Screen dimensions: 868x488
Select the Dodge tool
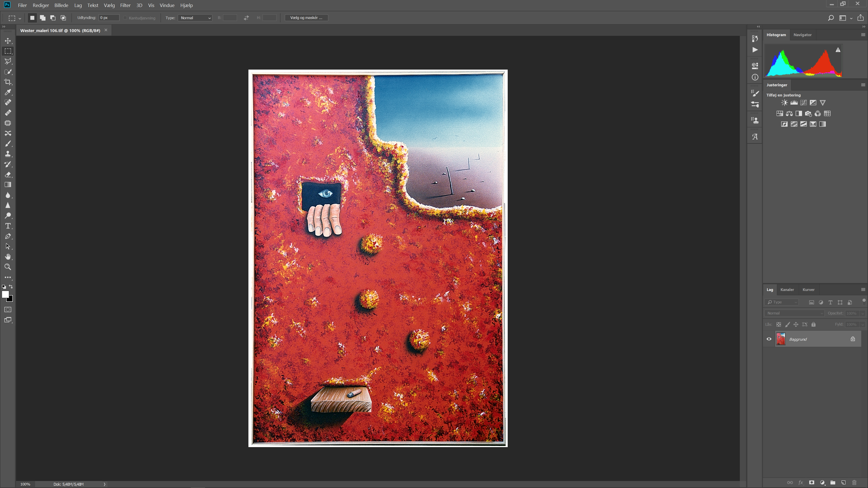click(8, 216)
